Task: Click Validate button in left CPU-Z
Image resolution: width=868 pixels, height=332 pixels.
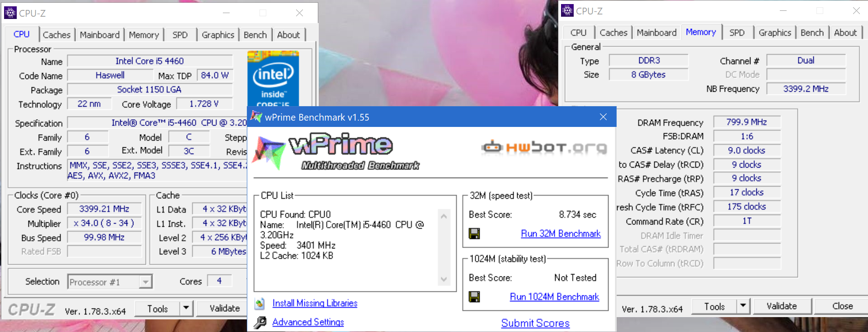Action: tap(225, 308)
